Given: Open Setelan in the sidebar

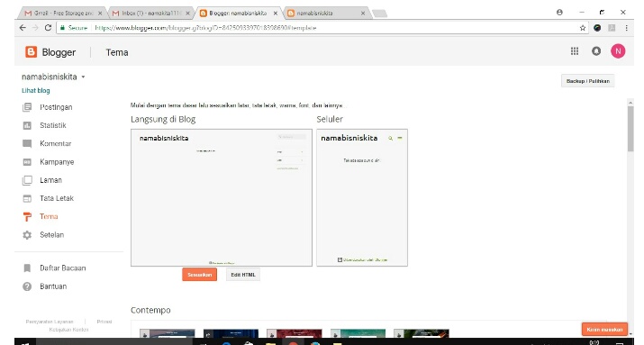Looking at the screenshot, I should pyautogui.click(x=51, y=235).
